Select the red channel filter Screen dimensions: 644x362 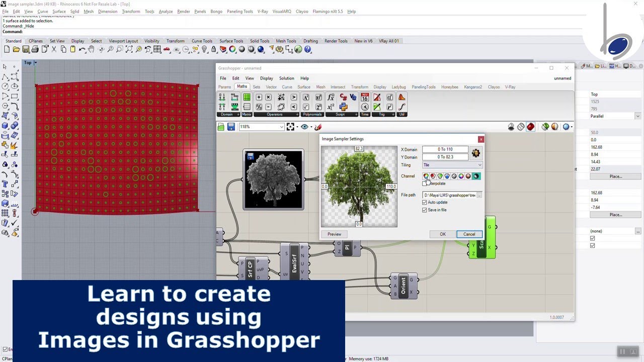click(433, 176)
